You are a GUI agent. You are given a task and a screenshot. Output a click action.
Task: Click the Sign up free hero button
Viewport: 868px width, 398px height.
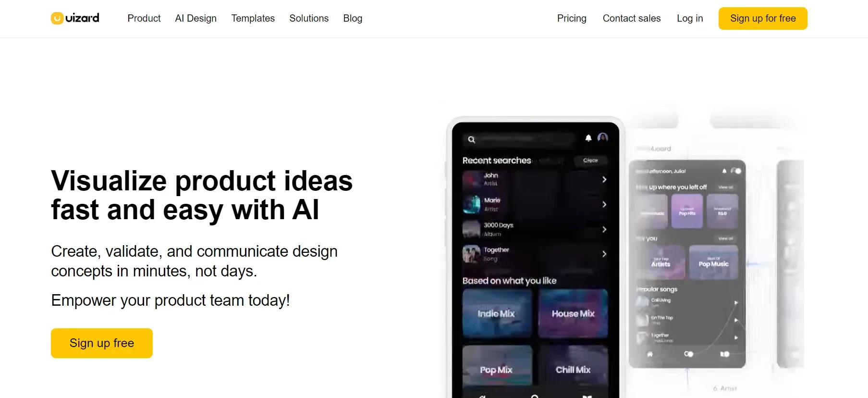coord(102,343)
